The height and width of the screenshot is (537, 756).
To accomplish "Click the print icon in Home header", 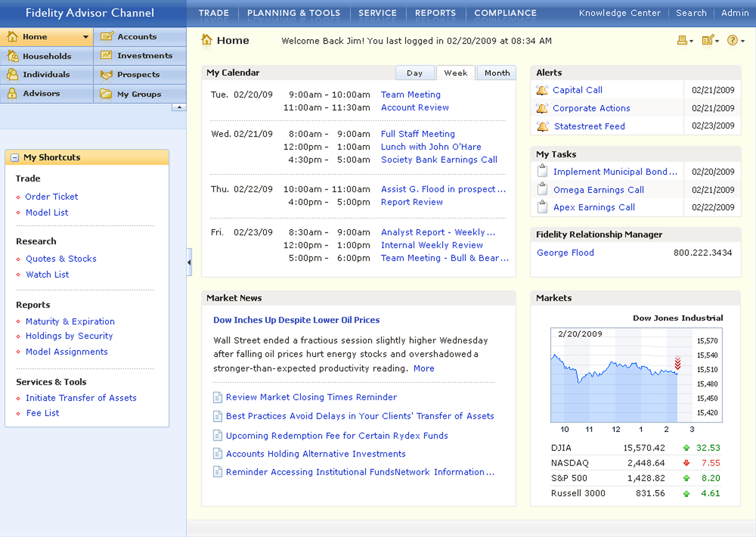I will pos(682,40).
